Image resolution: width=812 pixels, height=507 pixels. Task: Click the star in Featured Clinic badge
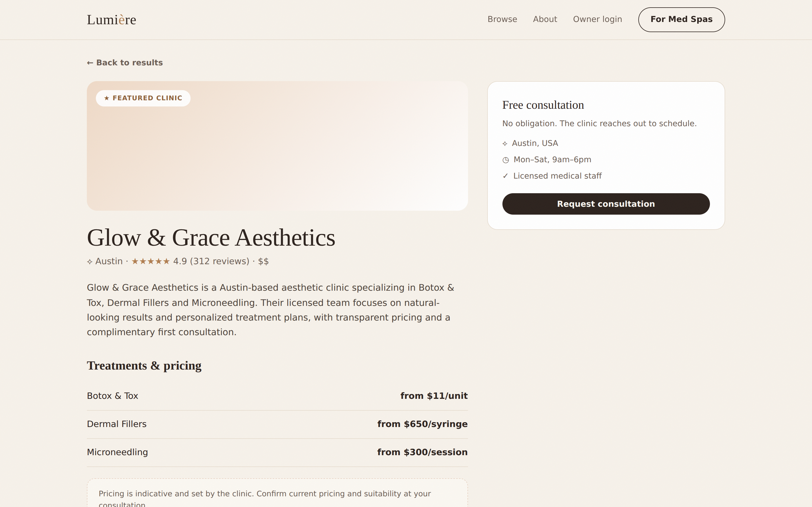click(x=107, y=98)
